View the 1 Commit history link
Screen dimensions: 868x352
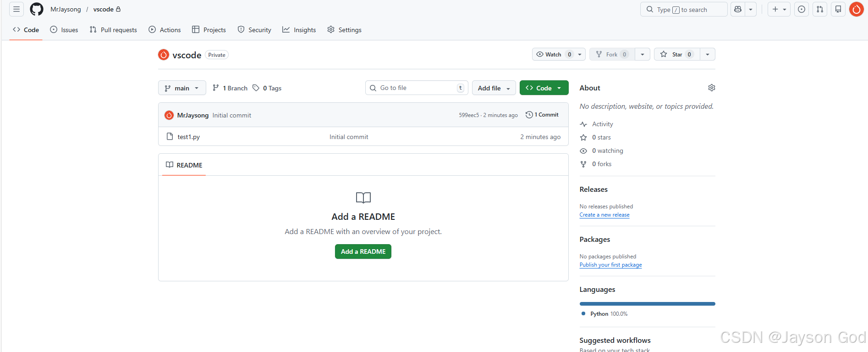542,115
